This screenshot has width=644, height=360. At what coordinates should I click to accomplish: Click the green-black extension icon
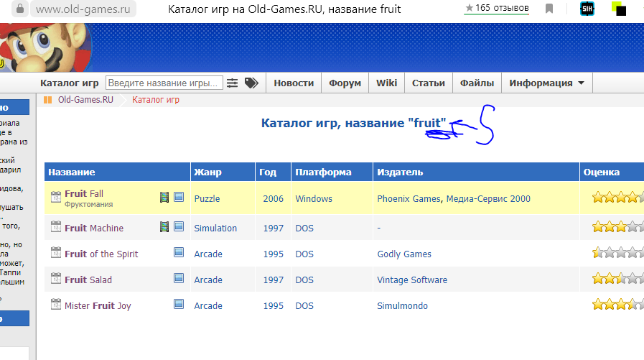[619, 8]
